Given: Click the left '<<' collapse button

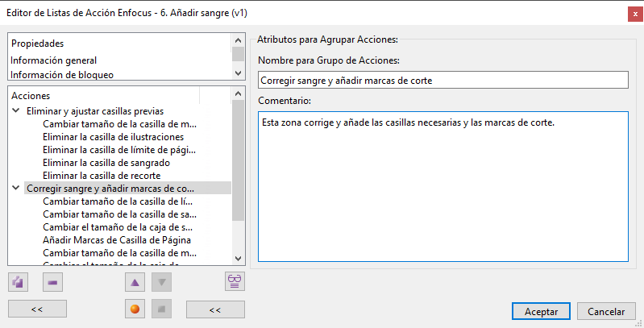Looking at the screenshot, I should point(37,309).
